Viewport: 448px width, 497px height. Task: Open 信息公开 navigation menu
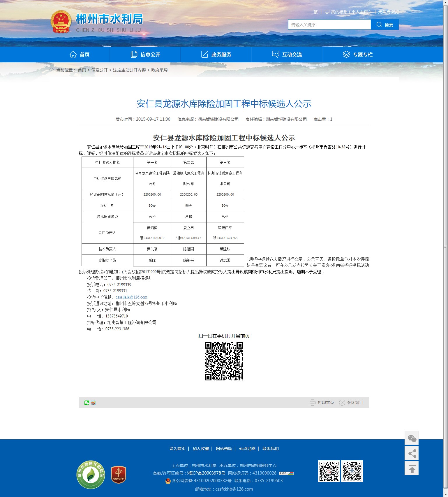145,55
